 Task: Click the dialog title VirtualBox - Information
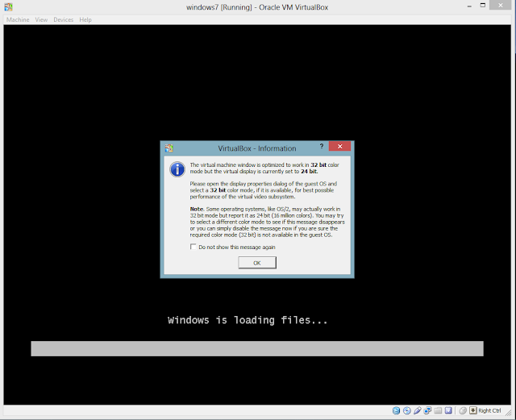257,148
